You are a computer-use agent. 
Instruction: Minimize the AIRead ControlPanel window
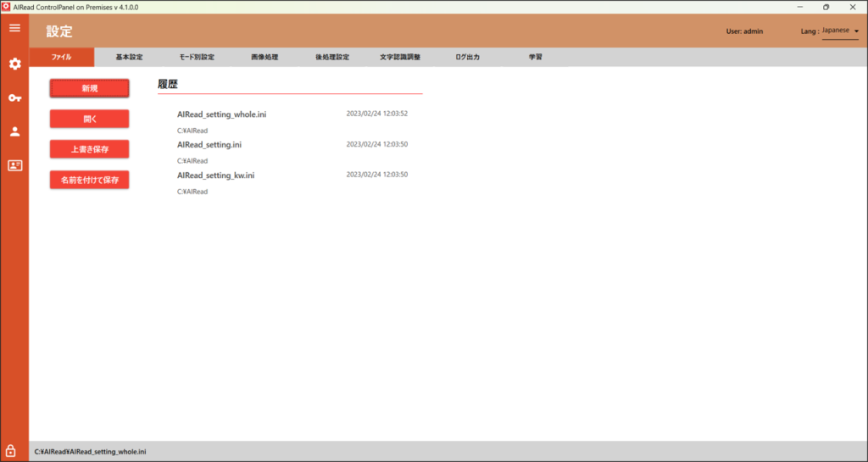800,7
